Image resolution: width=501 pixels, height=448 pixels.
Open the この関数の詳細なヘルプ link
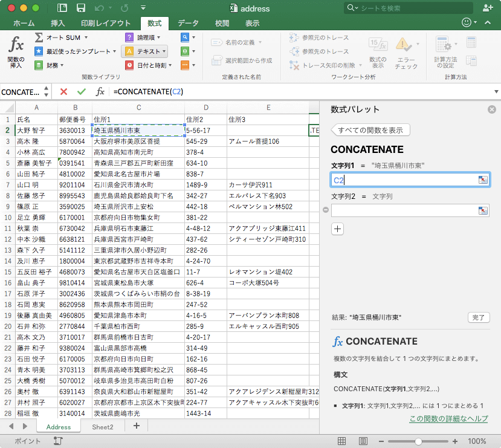[x=448, y=419]
